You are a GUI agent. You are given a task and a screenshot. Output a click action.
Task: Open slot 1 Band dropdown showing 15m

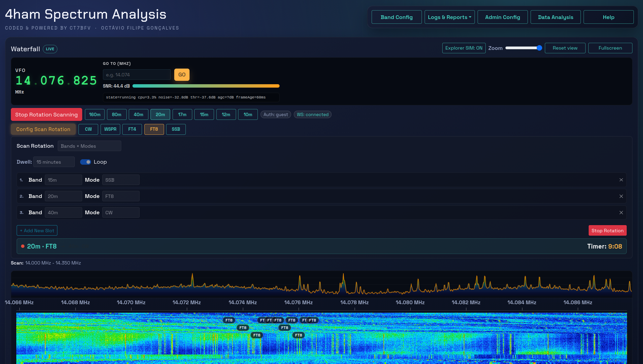coord(64,180)
